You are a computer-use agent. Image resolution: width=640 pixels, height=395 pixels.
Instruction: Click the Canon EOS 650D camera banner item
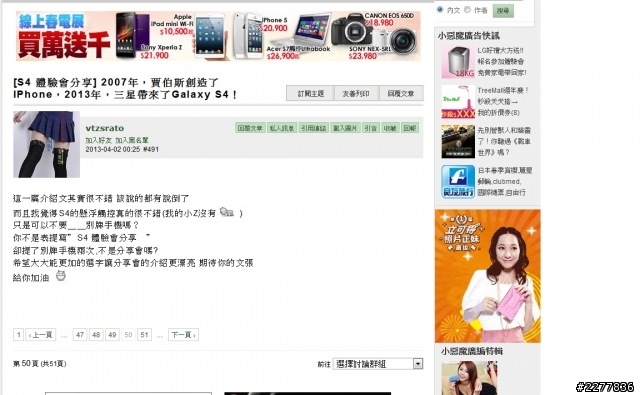(353, 29)
